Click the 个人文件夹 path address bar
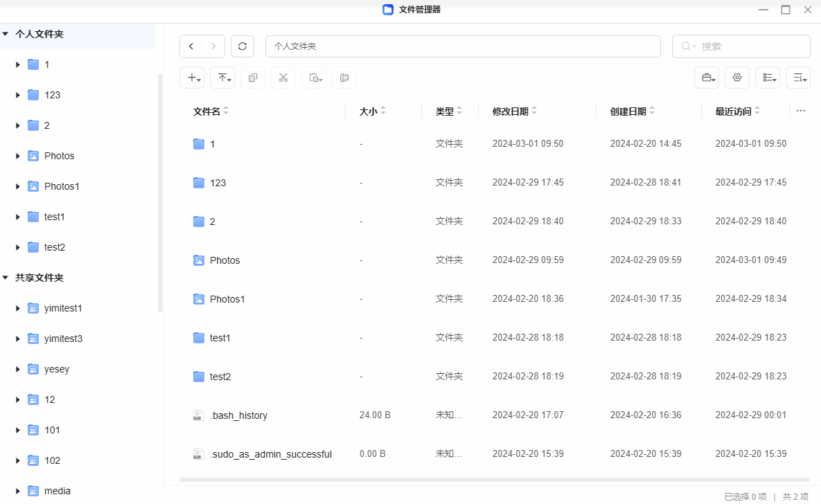Image resolution: width=821 pixels, height=504 pixels. 463,46
